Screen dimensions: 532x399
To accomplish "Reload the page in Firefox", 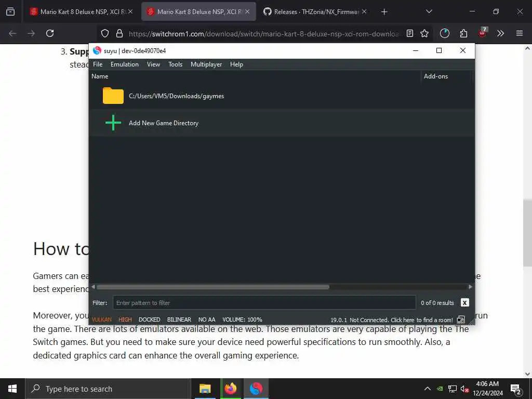I will [x=50, y=33].
